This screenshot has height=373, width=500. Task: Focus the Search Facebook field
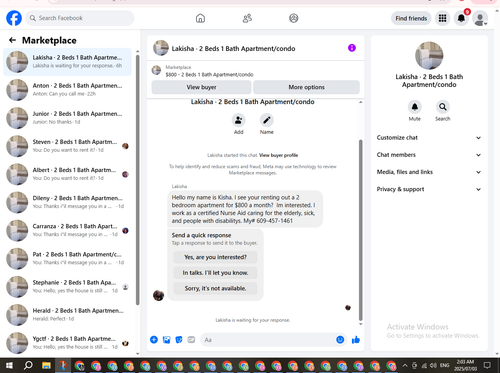tap(80, 18)
